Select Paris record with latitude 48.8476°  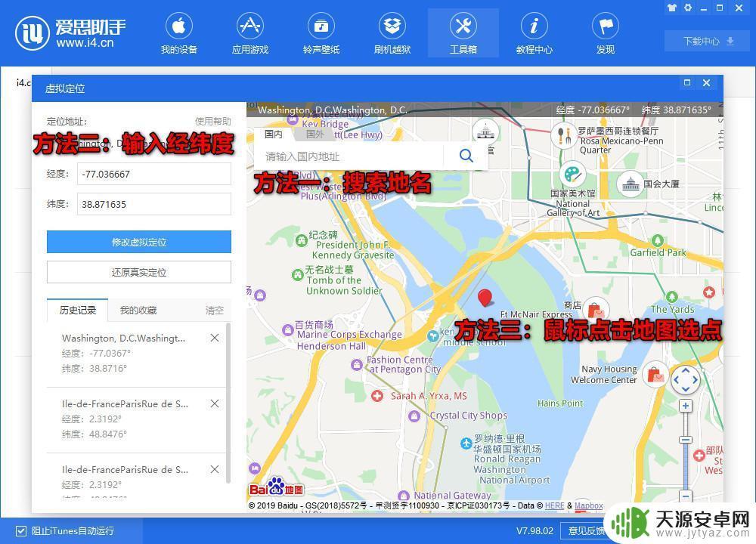(136, 419)
